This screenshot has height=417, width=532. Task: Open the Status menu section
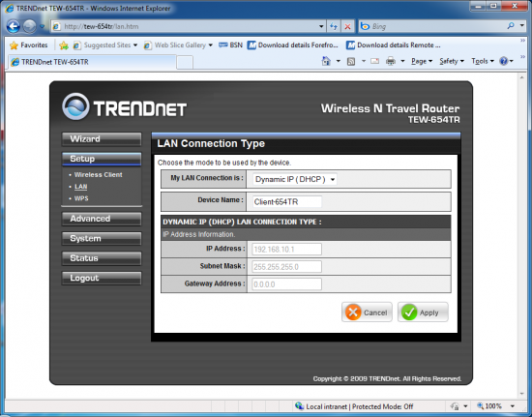(x=102, y=258)
